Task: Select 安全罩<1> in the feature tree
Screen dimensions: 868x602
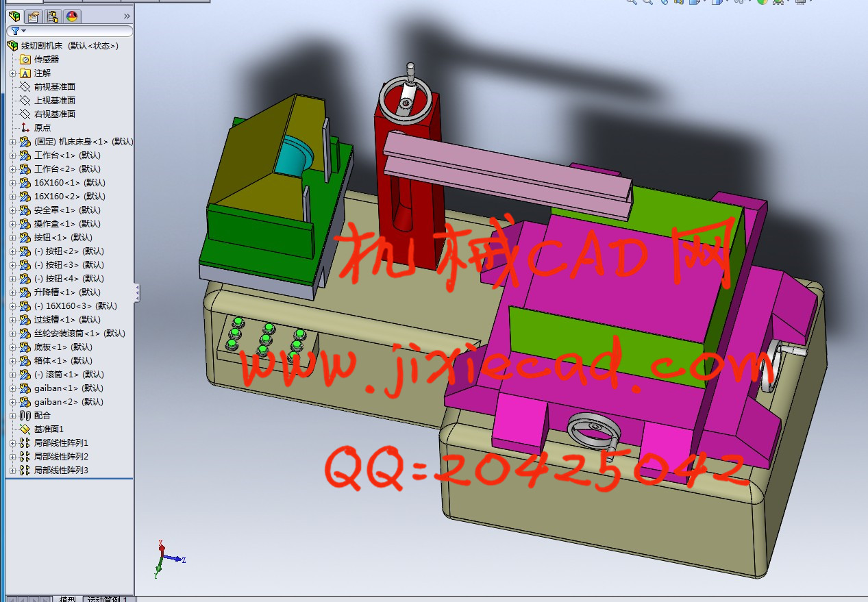Action: pos(66,210)
